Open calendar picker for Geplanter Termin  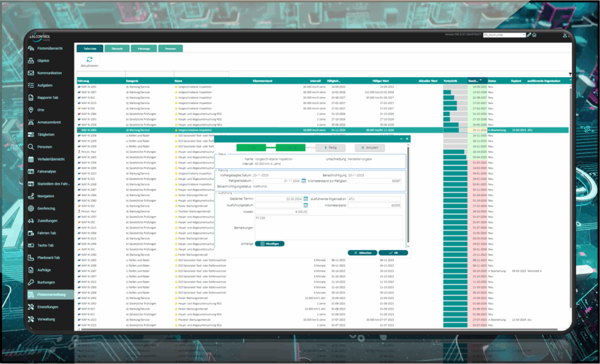click(x=305, y=199)
